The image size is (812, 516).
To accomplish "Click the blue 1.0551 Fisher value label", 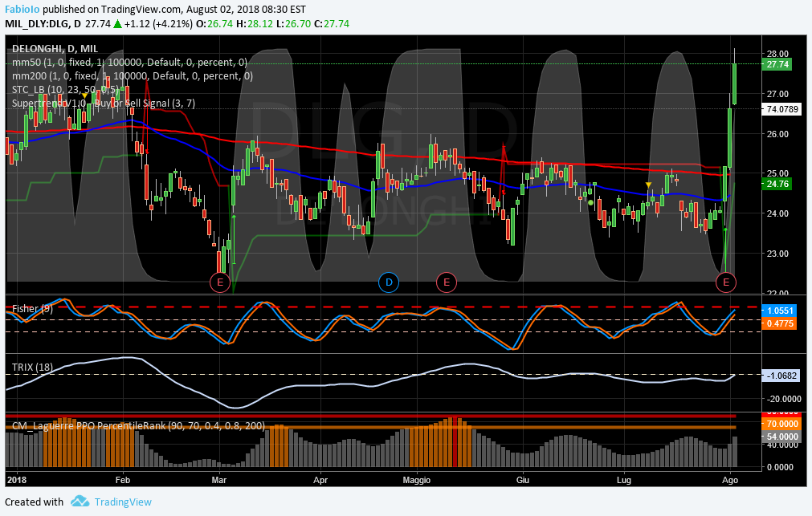I will 780,311.
